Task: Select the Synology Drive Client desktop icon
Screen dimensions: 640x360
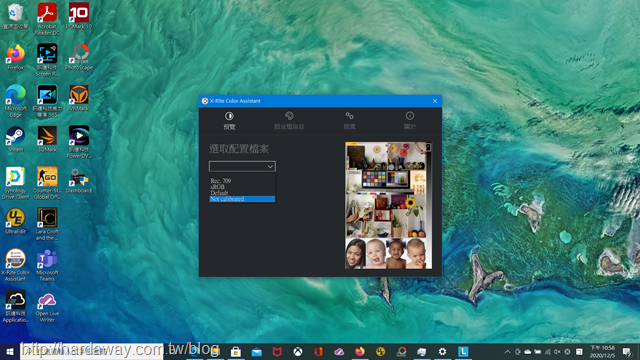Action: [x=16, y=183]
